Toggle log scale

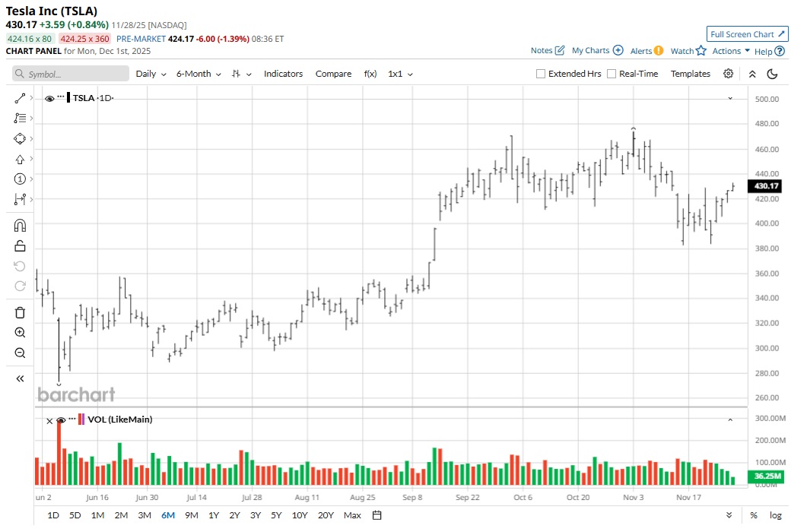pos(775,515)
